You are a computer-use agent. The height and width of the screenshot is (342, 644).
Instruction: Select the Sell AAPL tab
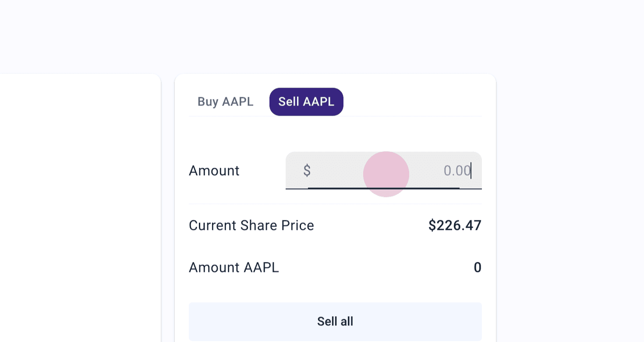(306, 102)
